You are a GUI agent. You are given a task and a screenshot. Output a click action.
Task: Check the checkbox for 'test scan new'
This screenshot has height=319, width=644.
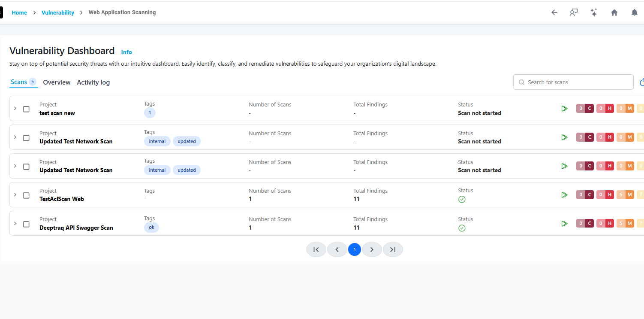click(26, 109)
